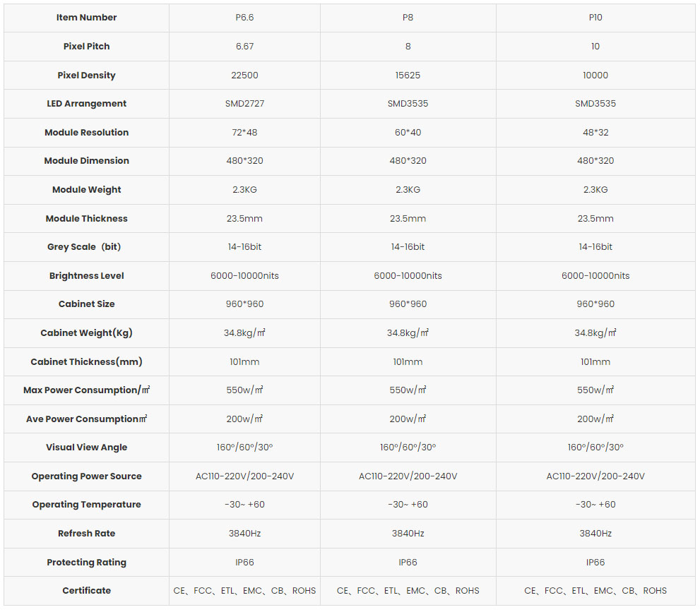Click the Visual View Angle label

(x=87, y=448)
